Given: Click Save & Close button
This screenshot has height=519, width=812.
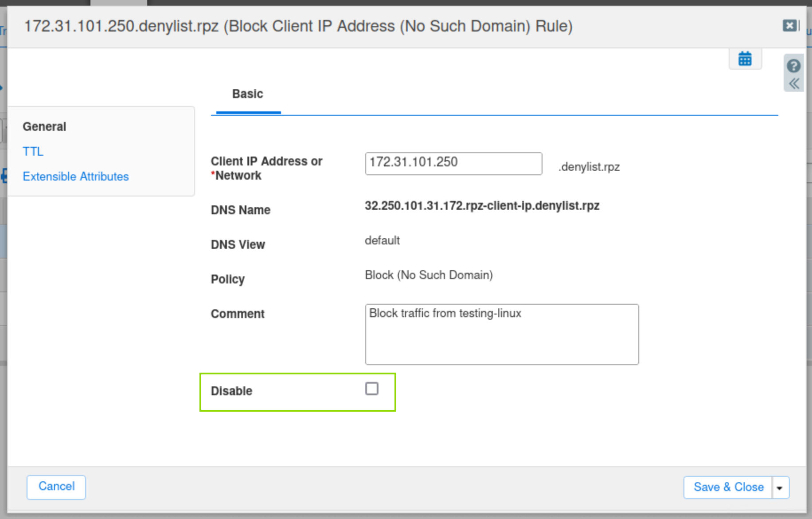Looking at the screenshot, I should [728, 487].
